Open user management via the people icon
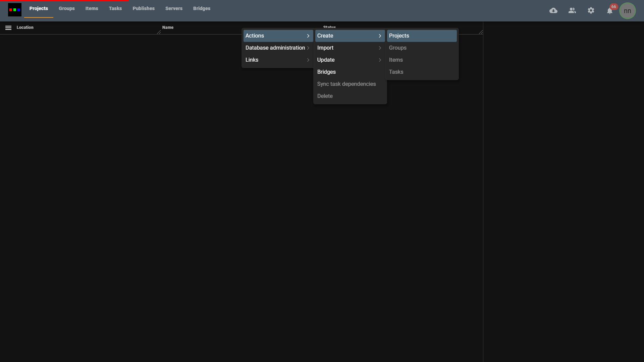Image resolution: width=644 pixels, height=362 pixels. 572,10
